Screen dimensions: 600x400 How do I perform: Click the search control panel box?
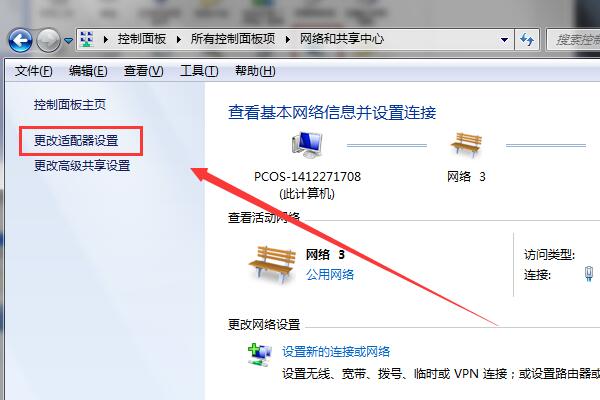pyautogui.click(x=573, y=39)
